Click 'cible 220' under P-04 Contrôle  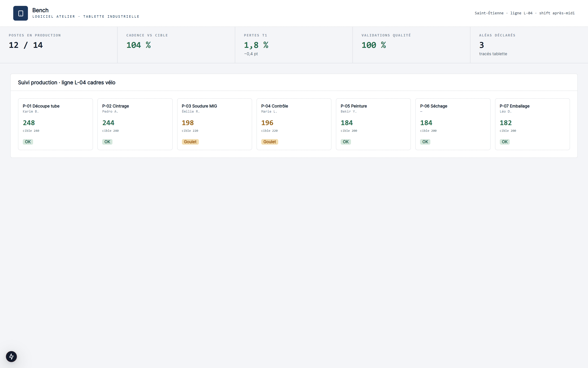click(x=269, y=131)
